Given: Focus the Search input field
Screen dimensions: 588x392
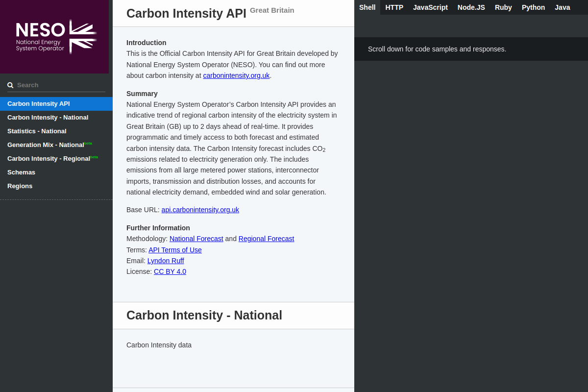Looking at the screenshot, I should point(56,85).
